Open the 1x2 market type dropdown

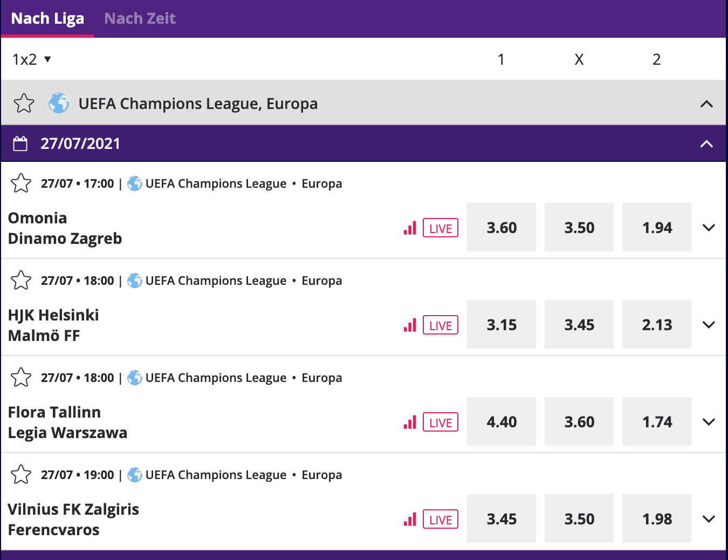(x=32, y=59)
